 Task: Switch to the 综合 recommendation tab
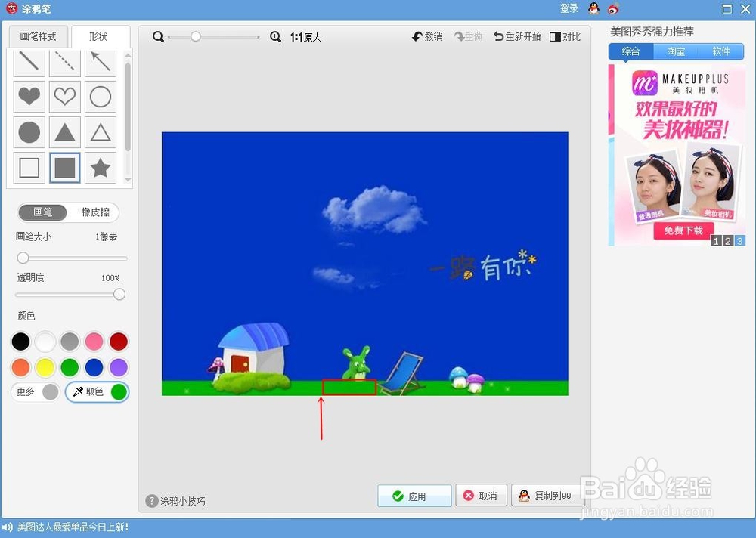tap(631, 51)
